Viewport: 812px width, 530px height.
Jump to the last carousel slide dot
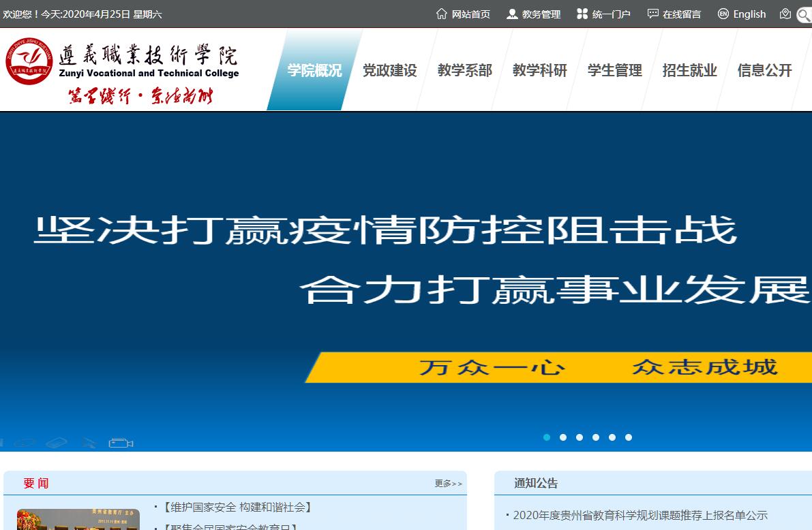coord(629,437)
